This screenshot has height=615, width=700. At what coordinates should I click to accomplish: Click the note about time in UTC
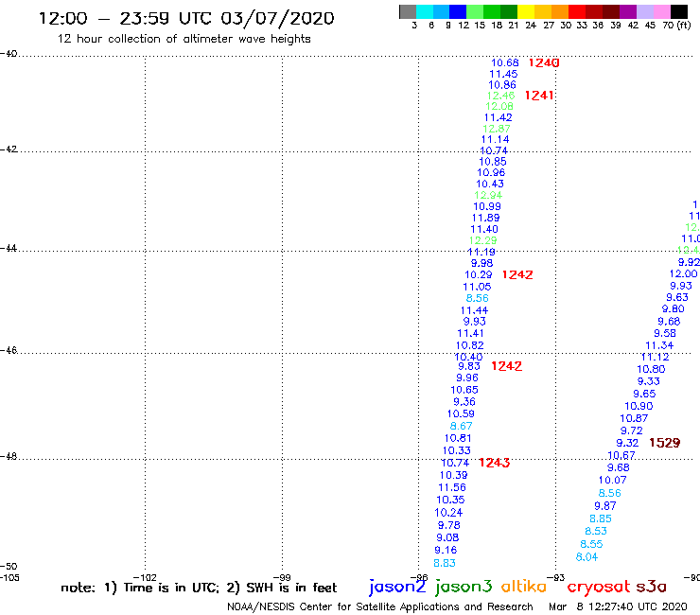199,588
